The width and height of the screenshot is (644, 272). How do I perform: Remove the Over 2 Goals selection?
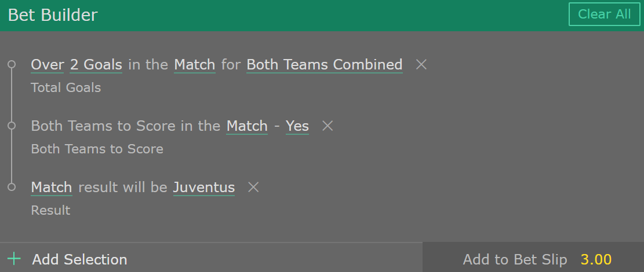(x=421, y=65)
